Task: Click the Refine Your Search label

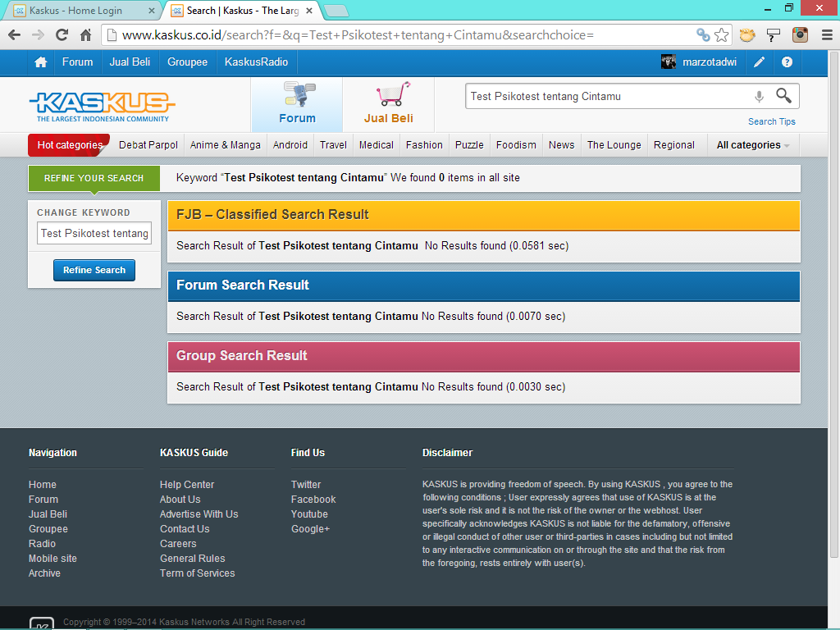Action: pyautogui.click(x=94, y=178)
